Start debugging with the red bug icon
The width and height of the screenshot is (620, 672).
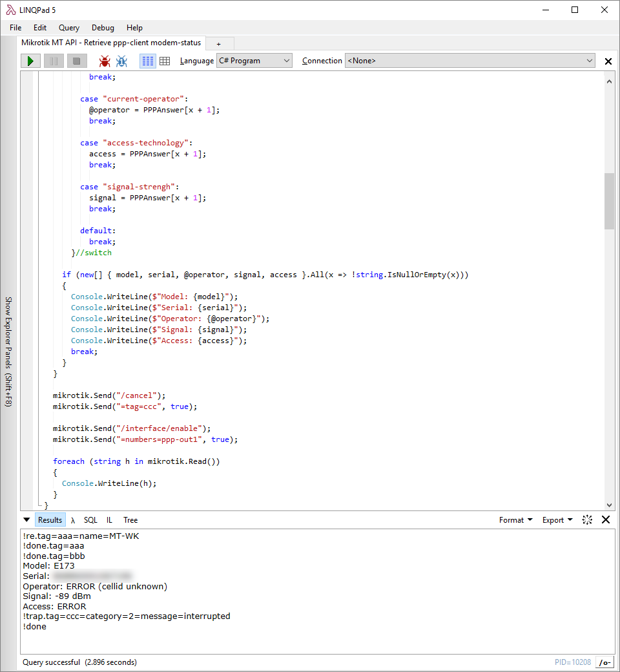coord(104,61)
